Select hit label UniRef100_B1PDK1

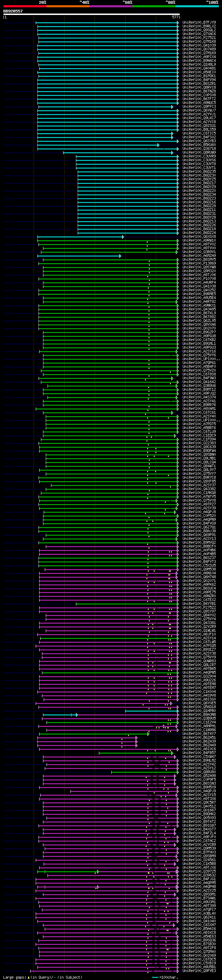pyautogui.click(x=199, y=76)
